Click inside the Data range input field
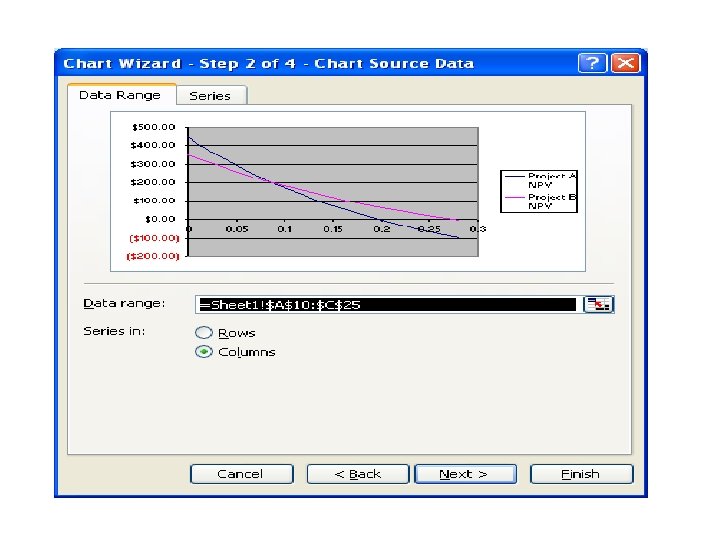The image size is (720, 540). pyautogui.click(x=388, y=304)
